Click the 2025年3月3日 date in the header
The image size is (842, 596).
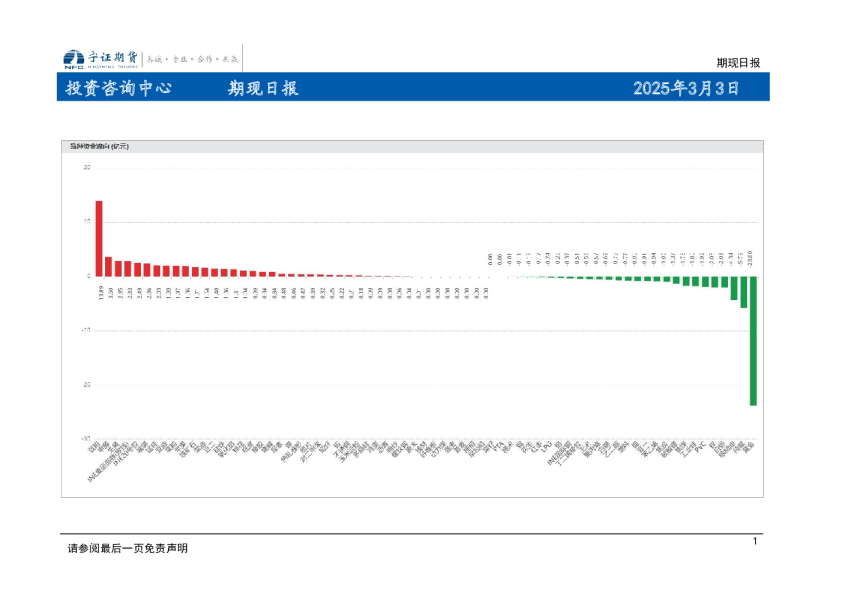[x=686, y=88]
